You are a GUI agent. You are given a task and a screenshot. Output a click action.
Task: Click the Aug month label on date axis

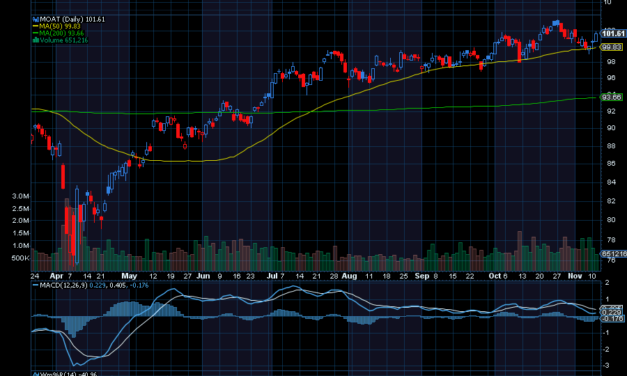(x=349, y=276)
